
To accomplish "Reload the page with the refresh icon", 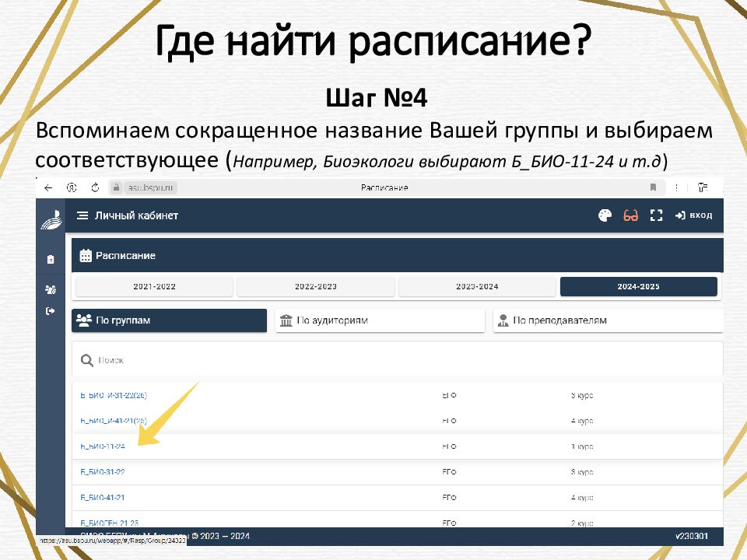I will click(95, 187).
